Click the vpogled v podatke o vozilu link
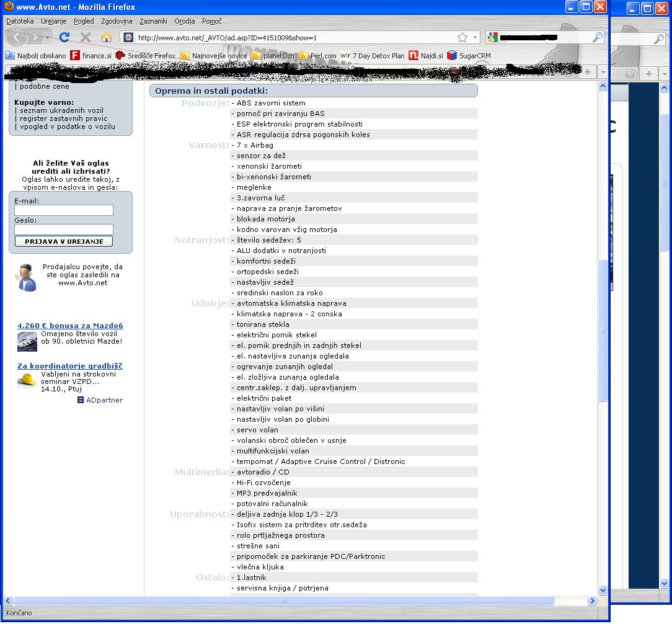The height and width of the screenshot is (624, 672). [68, 127]
